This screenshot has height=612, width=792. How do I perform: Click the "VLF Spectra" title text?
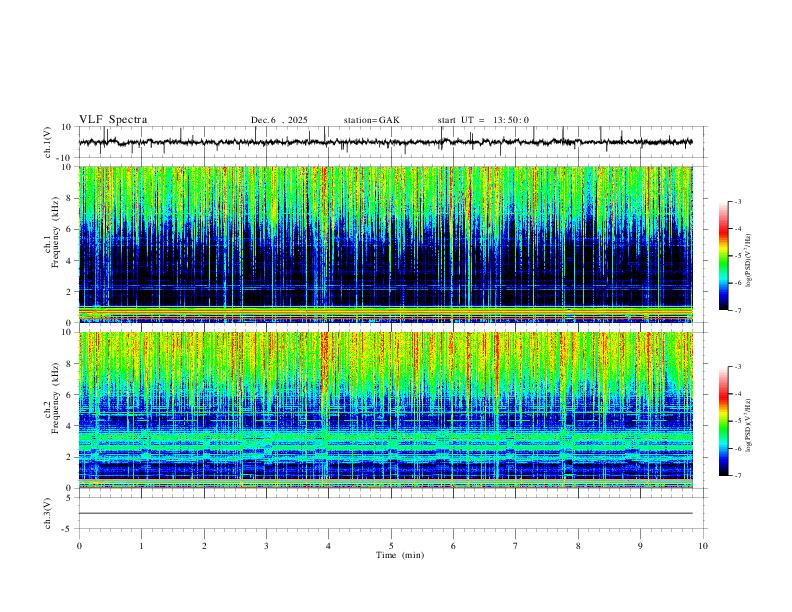pos(113,120)
